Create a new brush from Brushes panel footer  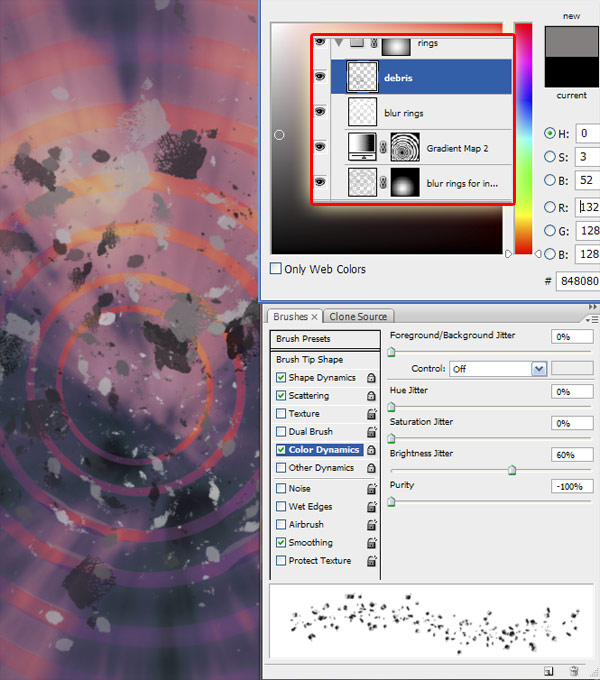(x=549, y=671)
